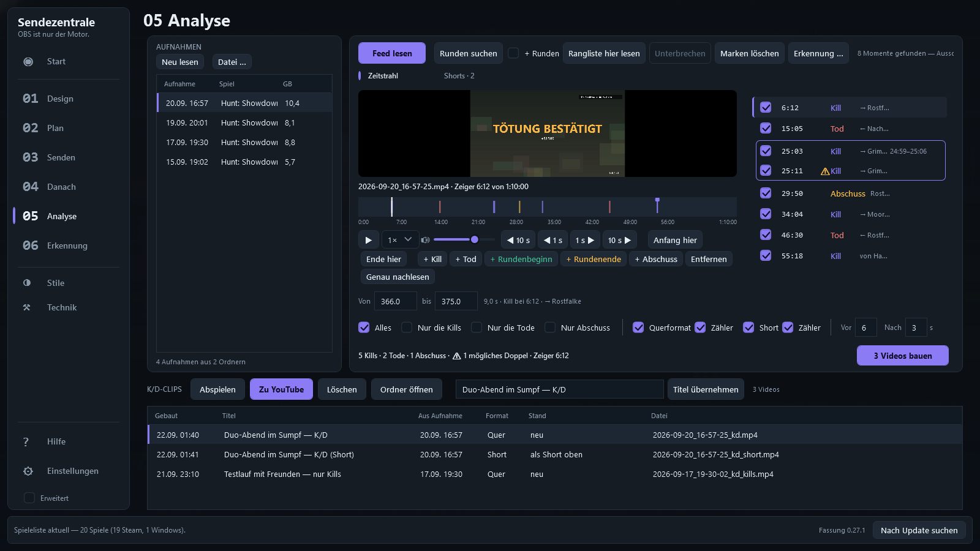Screen dimensions: 980x551
Task: Add a + Rundenbeginn marker
Action: (x=521, y=259)
